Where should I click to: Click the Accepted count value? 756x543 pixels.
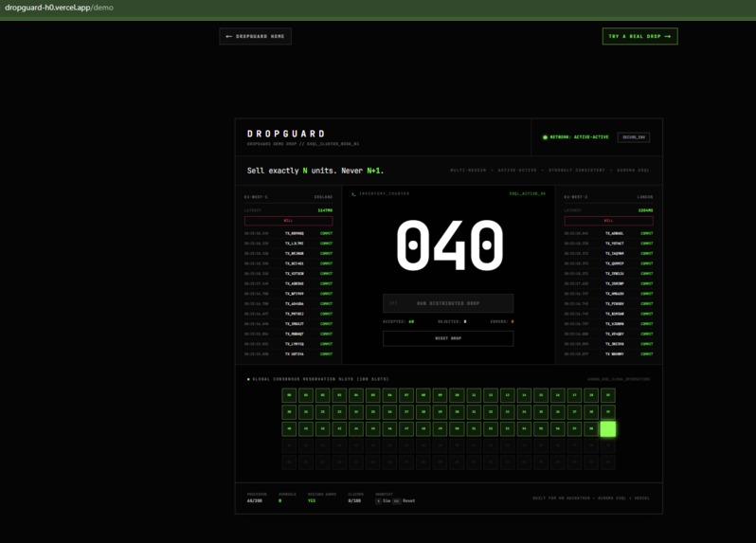click(x=411, y=321)
